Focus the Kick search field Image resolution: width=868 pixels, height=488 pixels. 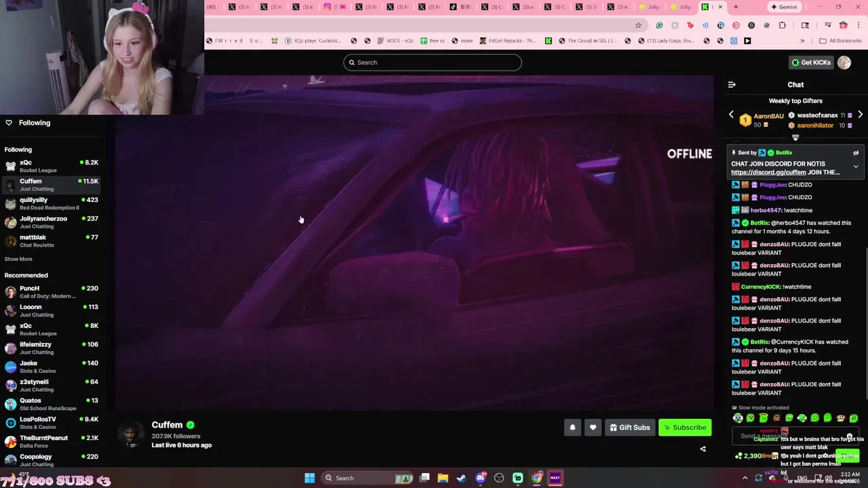(x=432, y=62)
